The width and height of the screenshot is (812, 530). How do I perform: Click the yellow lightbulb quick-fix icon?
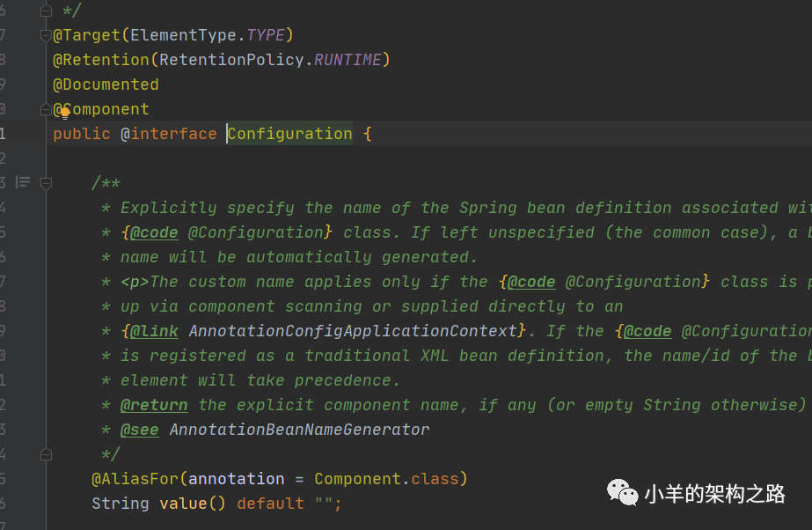[64, 113]
